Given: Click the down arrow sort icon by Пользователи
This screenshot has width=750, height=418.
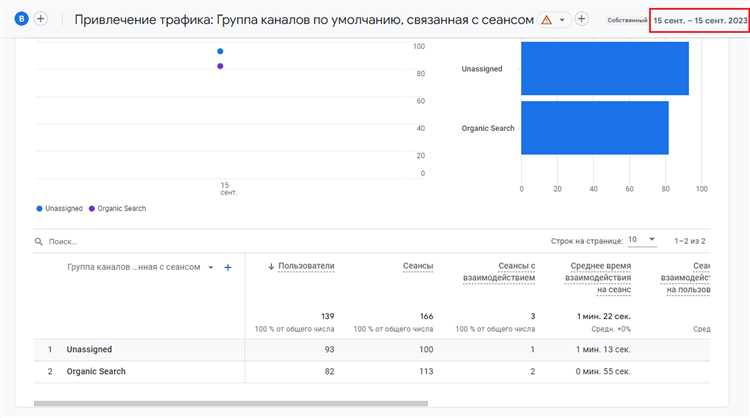Looking at the screenshot, I should tap(271, 266).
